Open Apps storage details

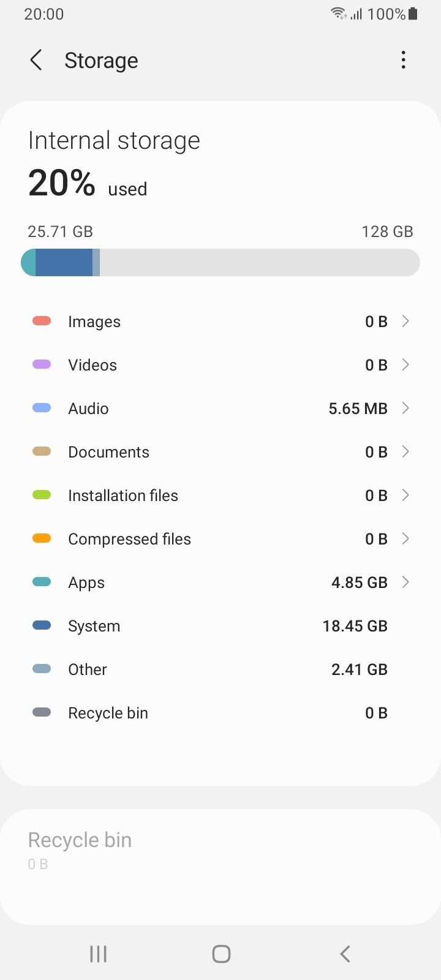[221, 582]
